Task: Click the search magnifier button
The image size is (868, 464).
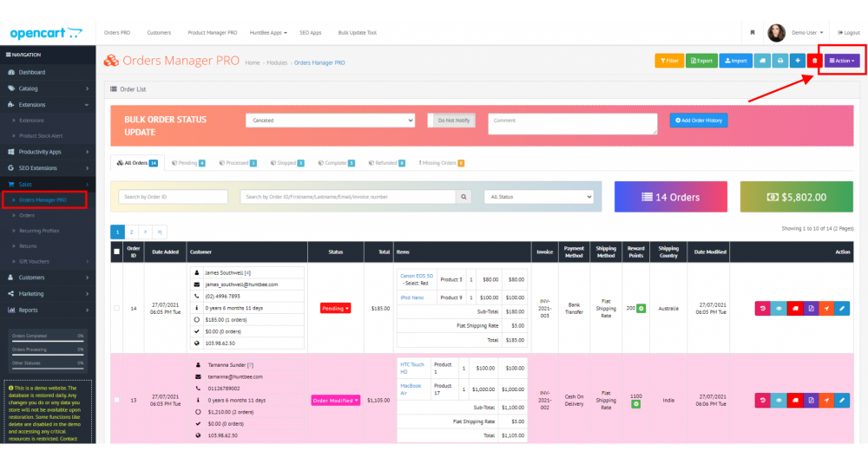Action: click(464, 197)
